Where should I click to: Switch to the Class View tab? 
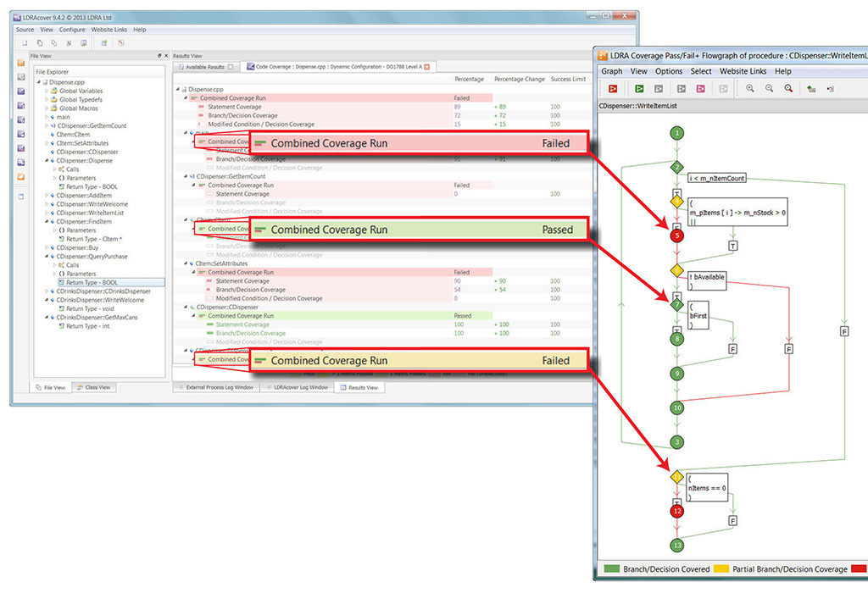pyautogui.click(x=94, y=387)
